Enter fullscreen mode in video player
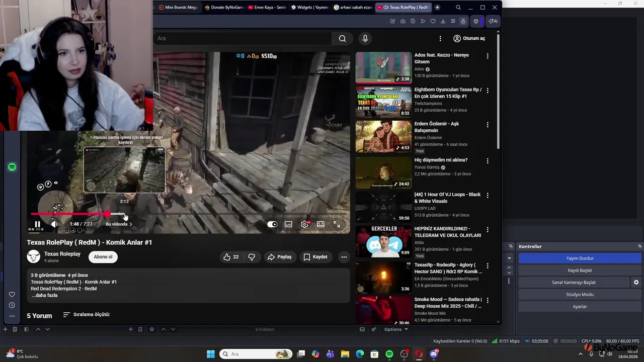Image resolution: width=644 pixels, height=362 pixels. [x=337, y=224]
